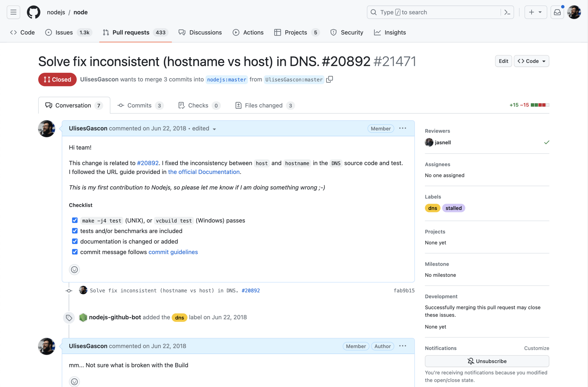Toggle tests and/or benchmarks checkbox
The image size is (588, 387).
(x=75, y=231)
